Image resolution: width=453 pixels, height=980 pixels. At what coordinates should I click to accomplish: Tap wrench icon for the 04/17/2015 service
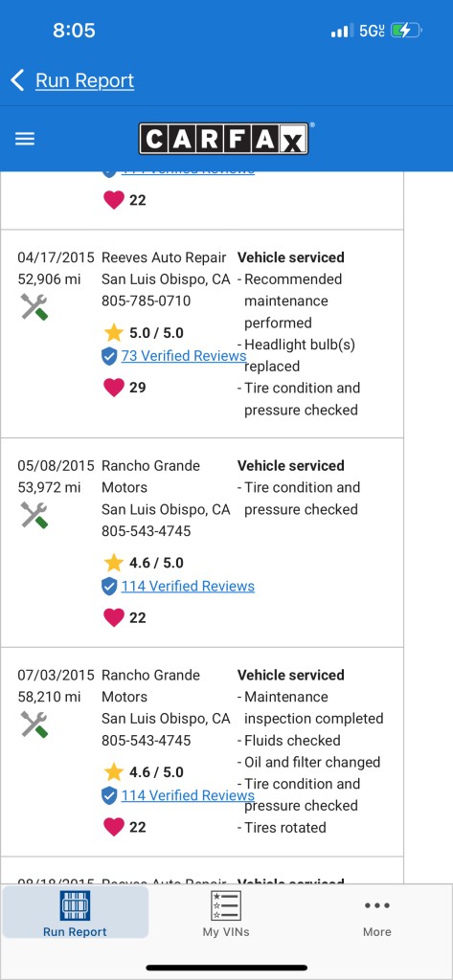[34, 307]
